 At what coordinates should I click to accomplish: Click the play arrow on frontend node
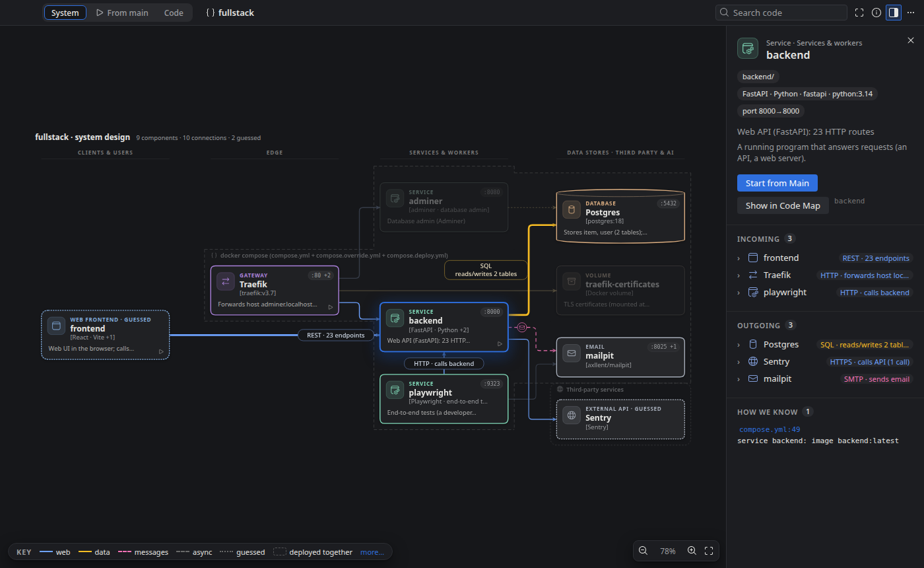(161, 351)
